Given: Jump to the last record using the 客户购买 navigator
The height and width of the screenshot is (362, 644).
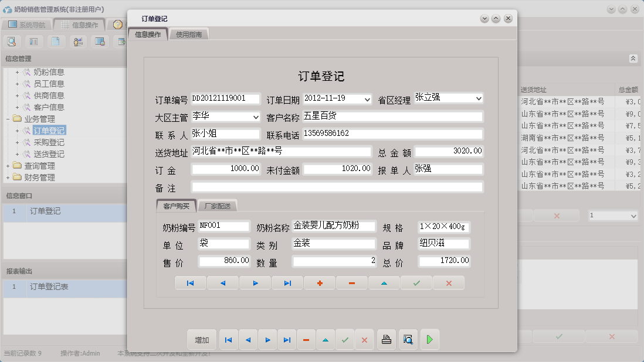Looking at the screenshot, I should [287, 282].
